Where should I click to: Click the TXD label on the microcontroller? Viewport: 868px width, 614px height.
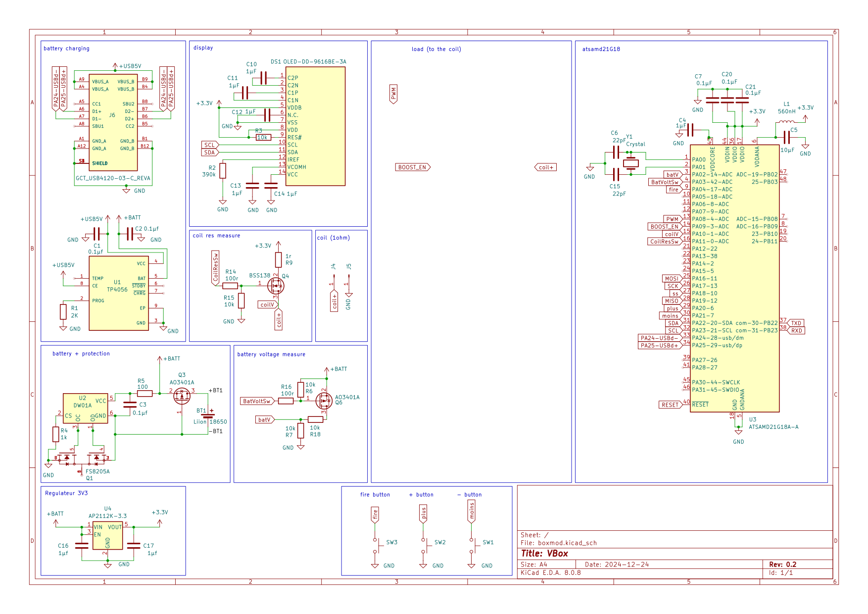click(x=796, y=323)
